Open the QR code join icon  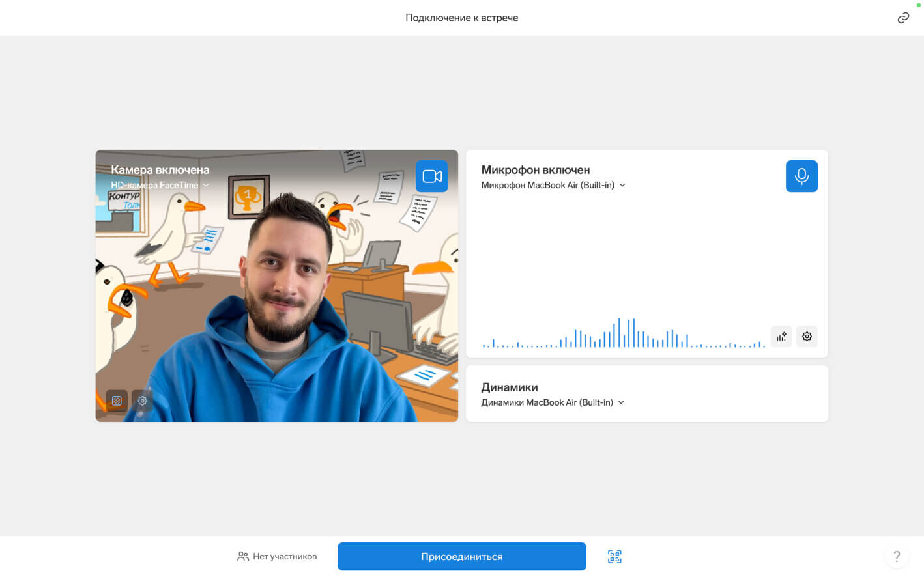point(614,557)
